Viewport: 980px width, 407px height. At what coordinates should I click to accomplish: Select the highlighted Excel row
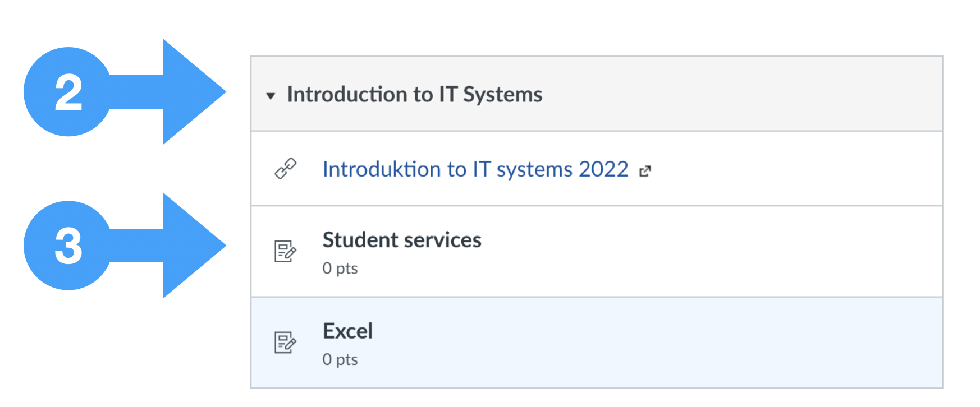597,343
